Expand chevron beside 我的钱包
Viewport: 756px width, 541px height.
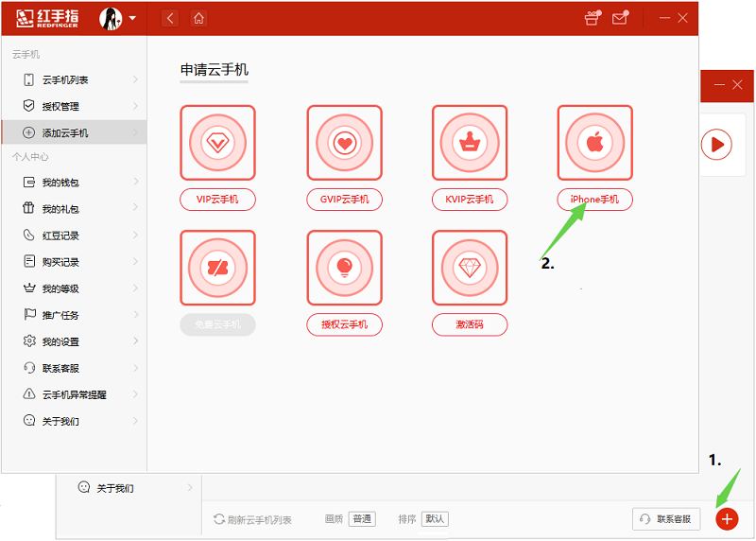[x=135, y=182]
